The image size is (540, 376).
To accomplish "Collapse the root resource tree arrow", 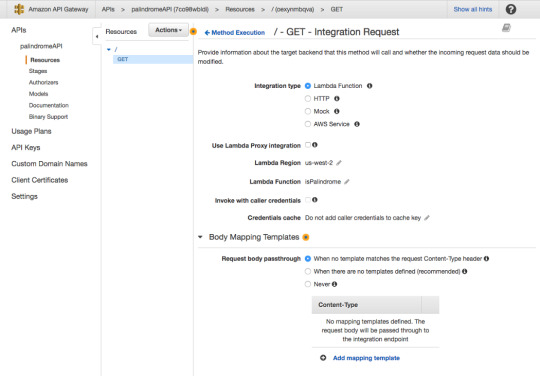I will click(x=109, y=50).
